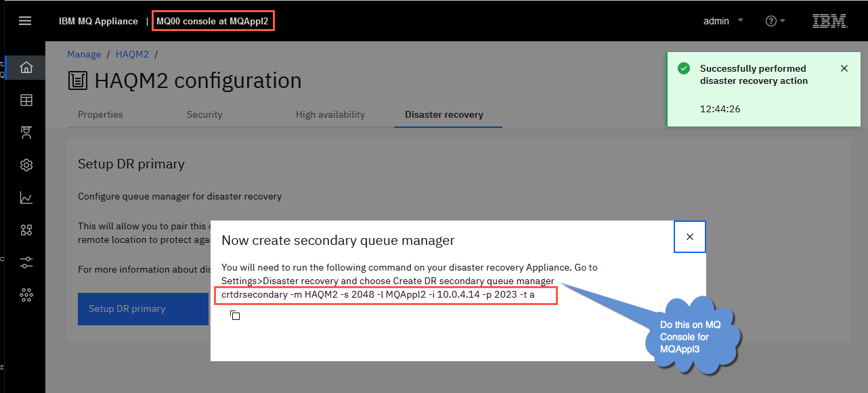Image resolution: width=868 pixels, height=393 pixels.
Task: Click the HAQM2 breadcrumb link
Action: 132,54
